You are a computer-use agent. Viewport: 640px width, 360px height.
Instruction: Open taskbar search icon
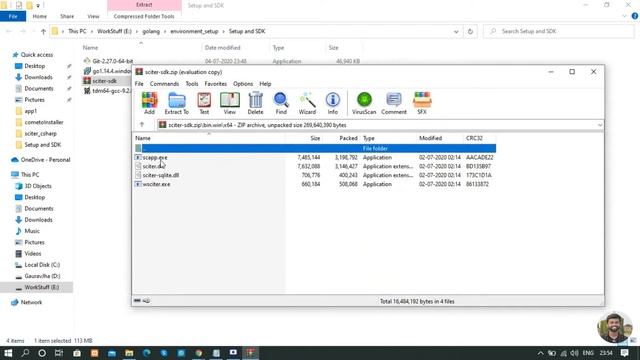click(25, 353)
